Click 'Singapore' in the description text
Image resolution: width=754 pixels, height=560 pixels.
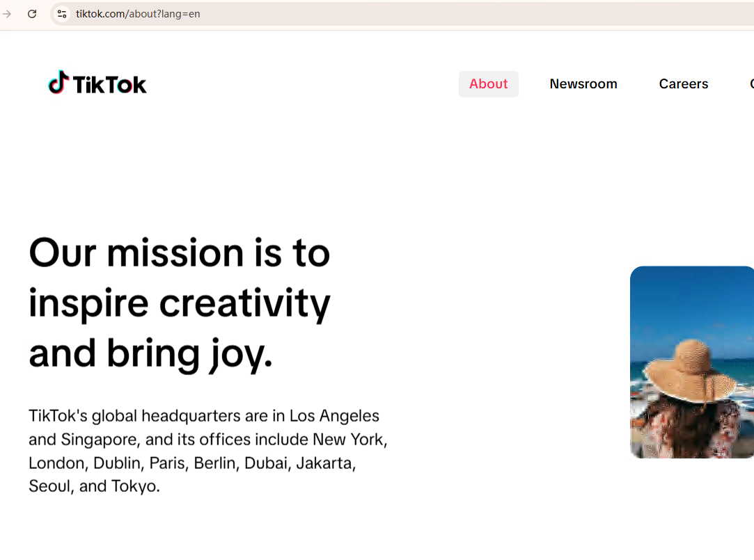(x=100, y=440)
